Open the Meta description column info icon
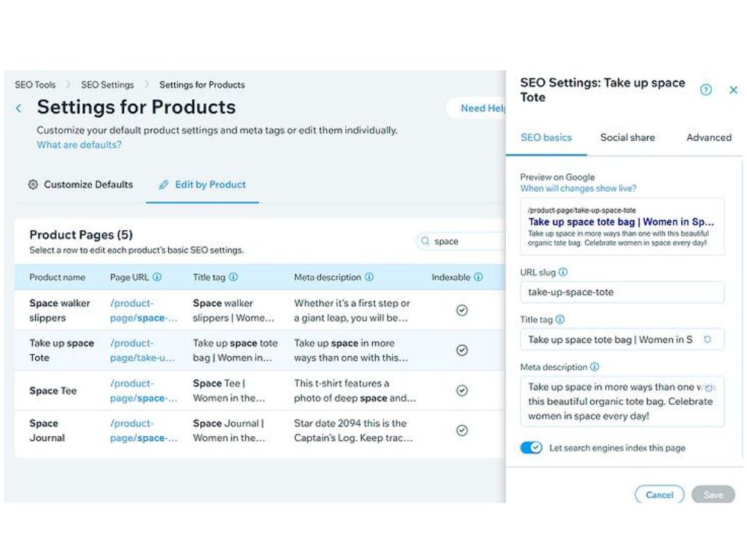 [369, 277]
